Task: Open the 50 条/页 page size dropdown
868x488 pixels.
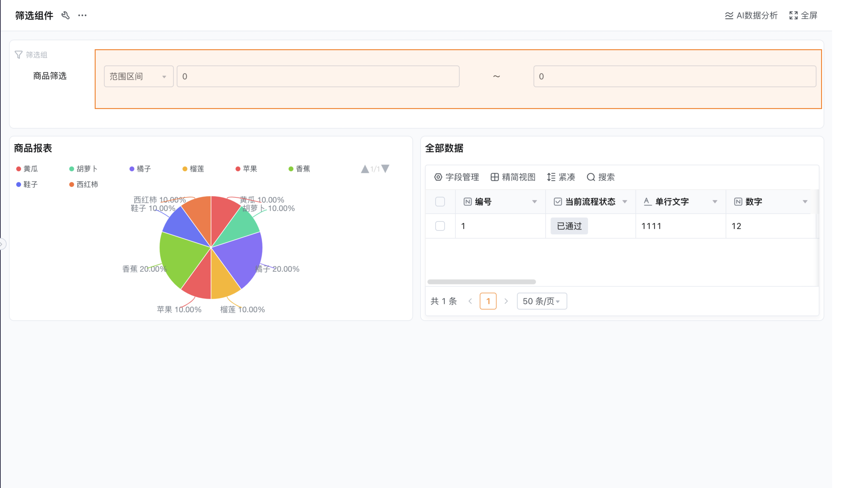Action: (x=542, y=301)
